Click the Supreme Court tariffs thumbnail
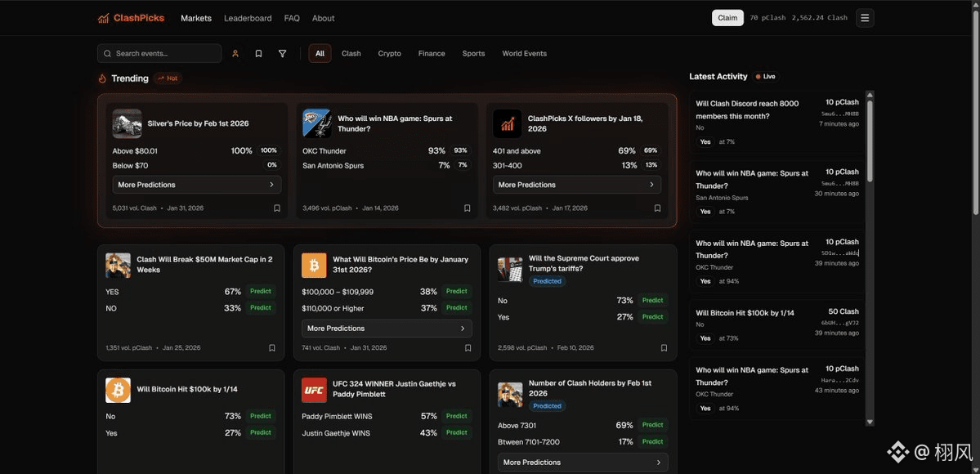The image size is (980, 474). (x=510, y=269)
